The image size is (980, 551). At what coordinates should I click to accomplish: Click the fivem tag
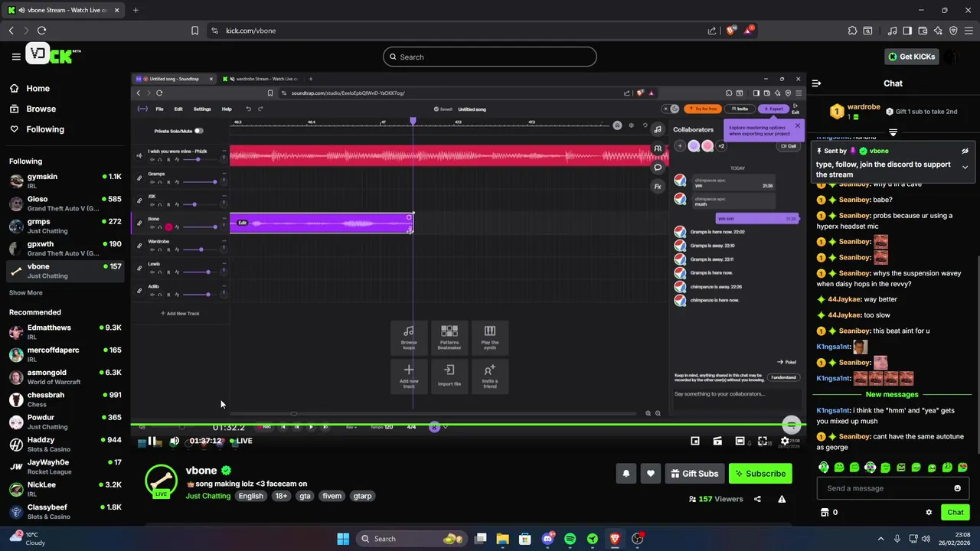tap(332, 496)
